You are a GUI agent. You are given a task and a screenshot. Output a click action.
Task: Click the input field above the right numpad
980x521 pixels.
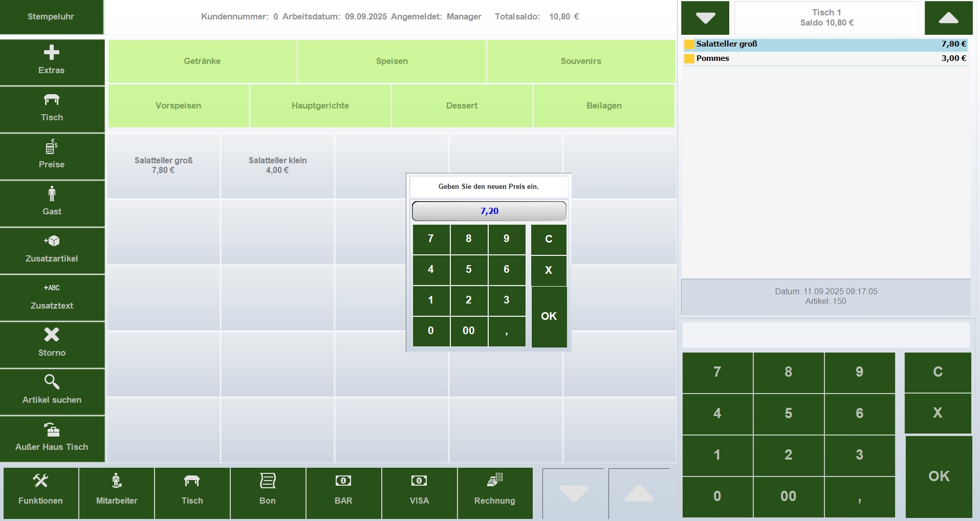click(826, 335)
